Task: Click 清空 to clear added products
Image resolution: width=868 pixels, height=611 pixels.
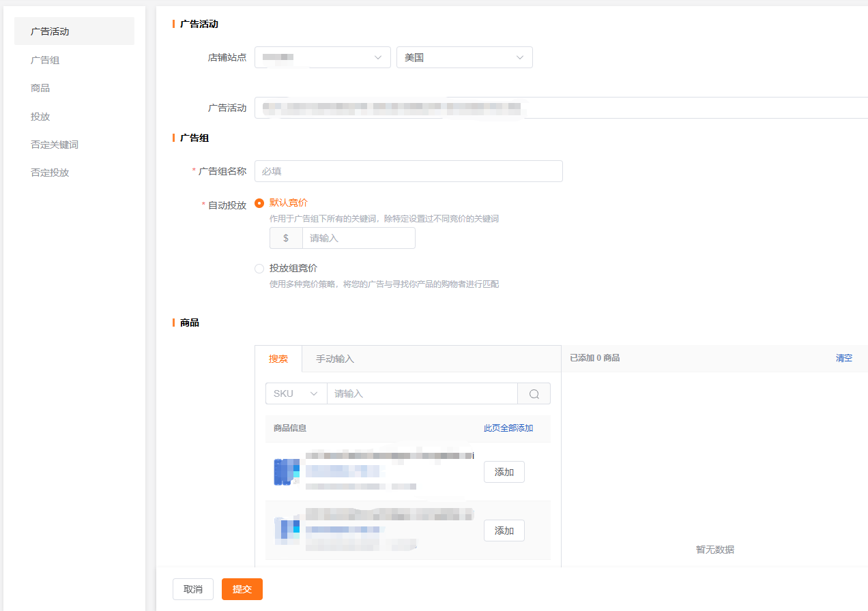Action: (x=844, y=358)
